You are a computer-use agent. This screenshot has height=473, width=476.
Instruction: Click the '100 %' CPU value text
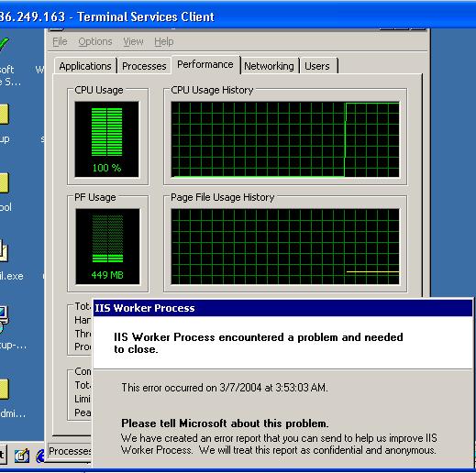click(x=106, y=168)
